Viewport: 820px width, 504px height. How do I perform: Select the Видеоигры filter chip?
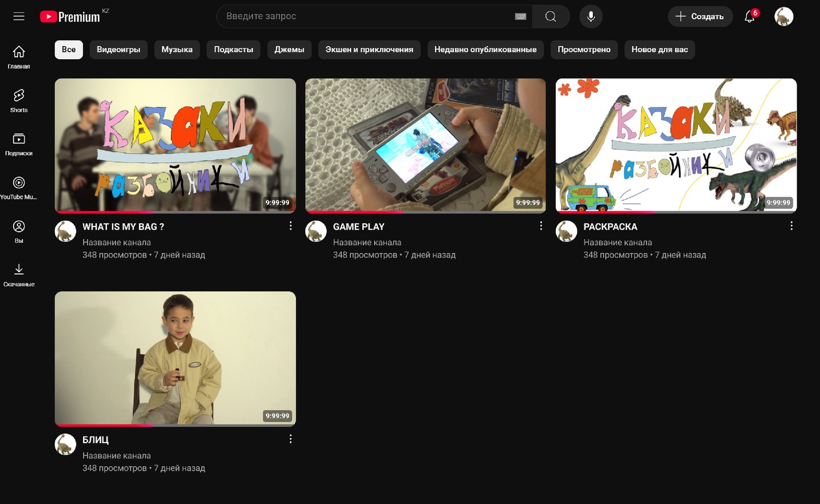pyautogui.click(x=118, y=50)
